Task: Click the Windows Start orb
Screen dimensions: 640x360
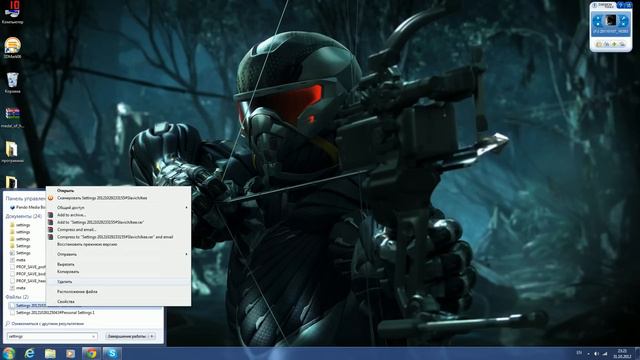Action: [x=9, y=353]
